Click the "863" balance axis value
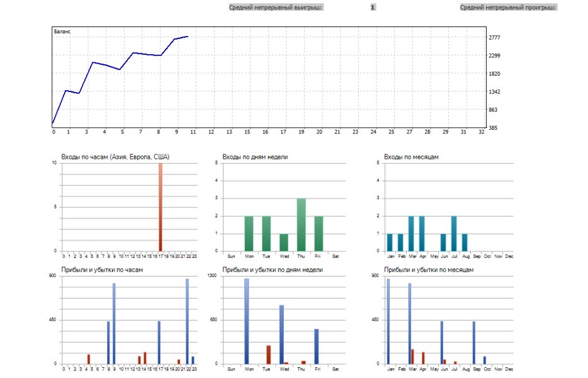Viewport: 588px width, 378px height. coord(493,110)
